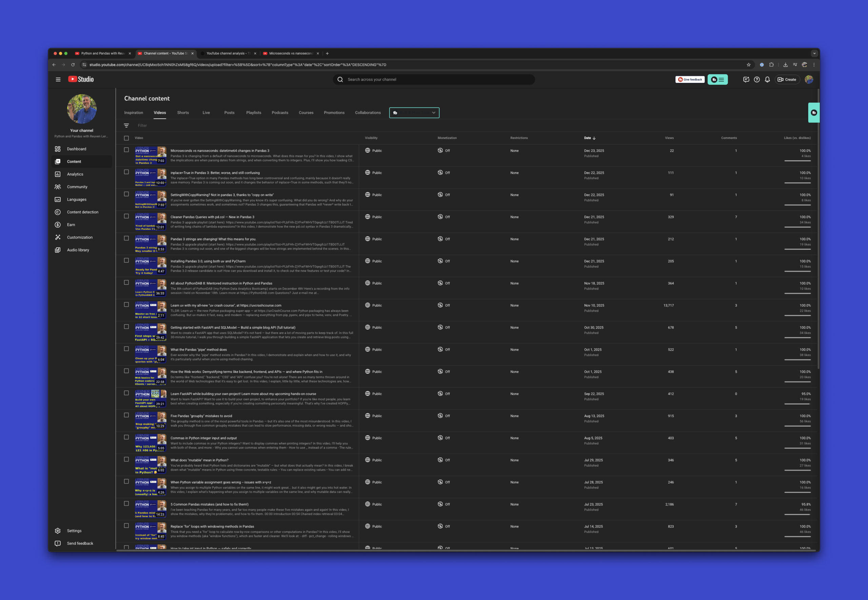Check the Cleaner Pandas Queries video checkbox
Viewport: 868px width, 600px height.
coord(126,216)
